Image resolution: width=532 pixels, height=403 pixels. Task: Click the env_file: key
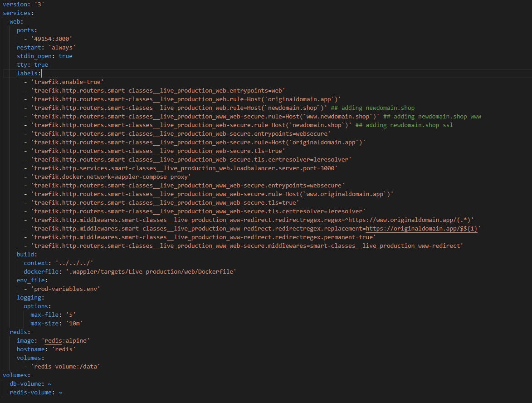tap(33, 280)
